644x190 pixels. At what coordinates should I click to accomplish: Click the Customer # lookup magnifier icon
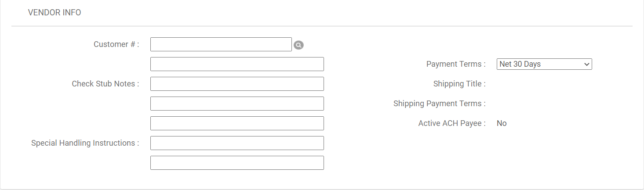(x=298, y=45)
